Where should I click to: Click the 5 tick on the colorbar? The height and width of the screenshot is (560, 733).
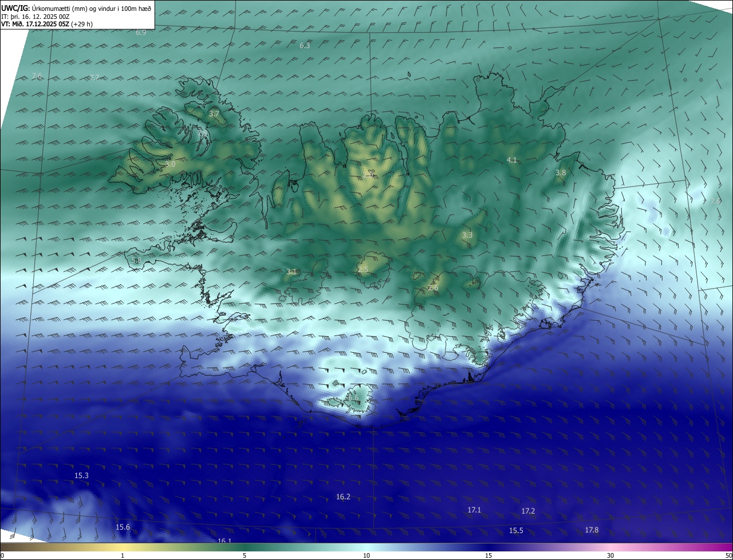(245, 555)
